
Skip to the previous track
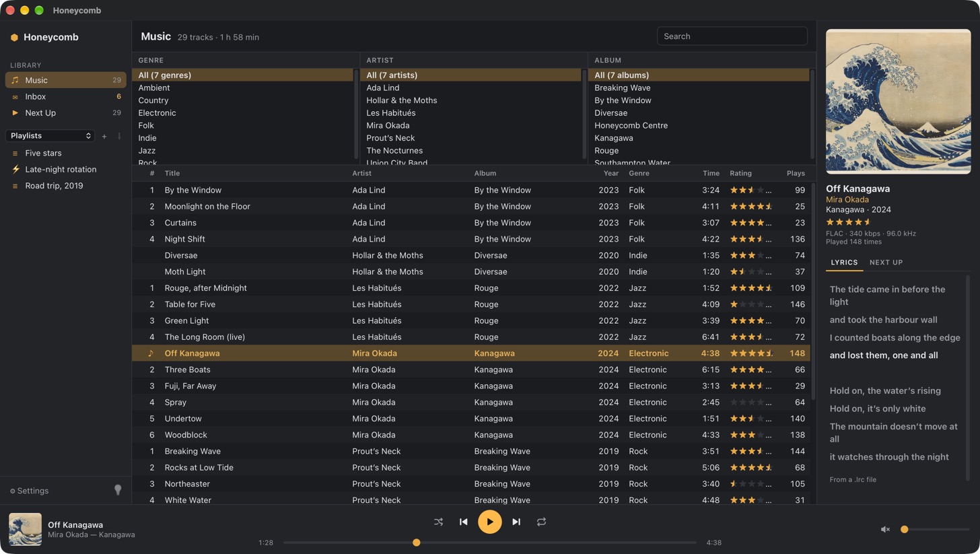[464, 522]
